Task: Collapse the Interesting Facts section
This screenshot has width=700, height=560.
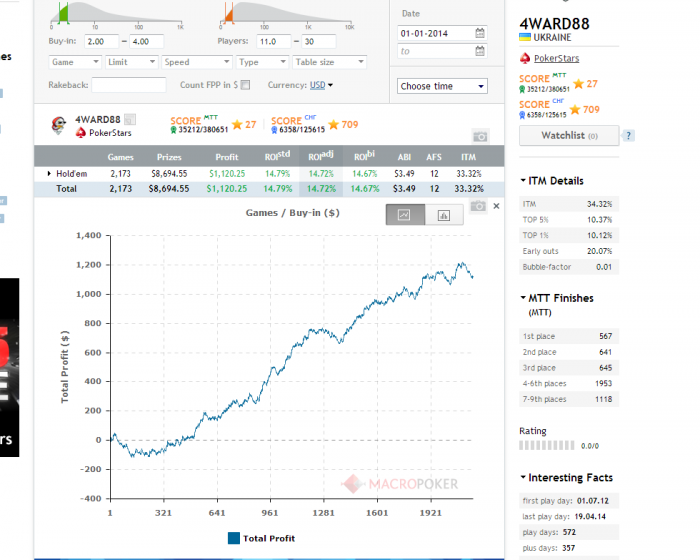Action: coord(523,477)
